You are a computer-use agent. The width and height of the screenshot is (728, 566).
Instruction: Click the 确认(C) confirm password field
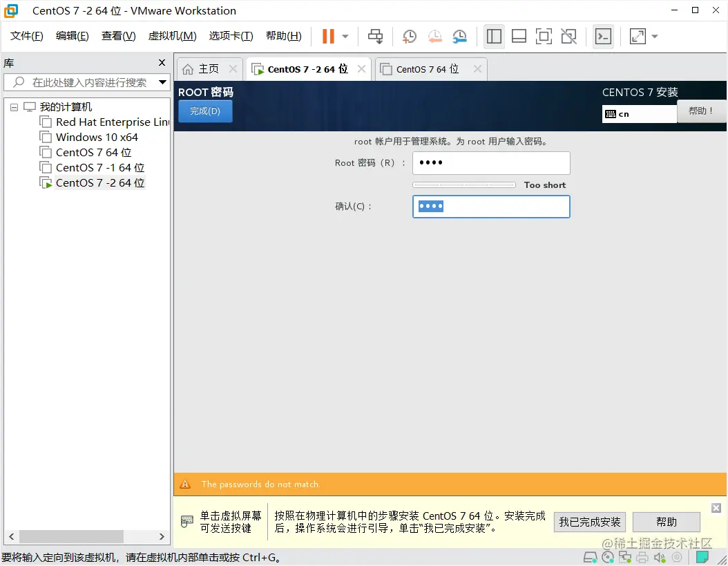(491, 207)
